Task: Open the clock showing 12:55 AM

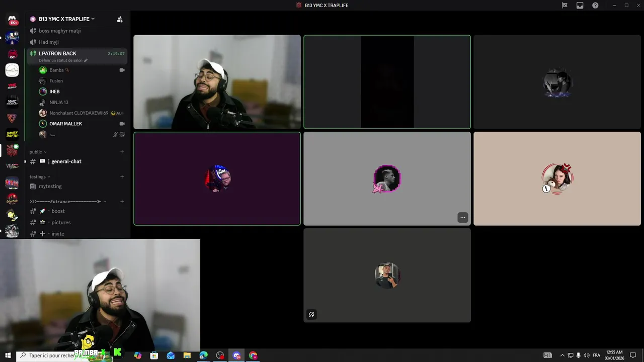Action: click(614, 355)
